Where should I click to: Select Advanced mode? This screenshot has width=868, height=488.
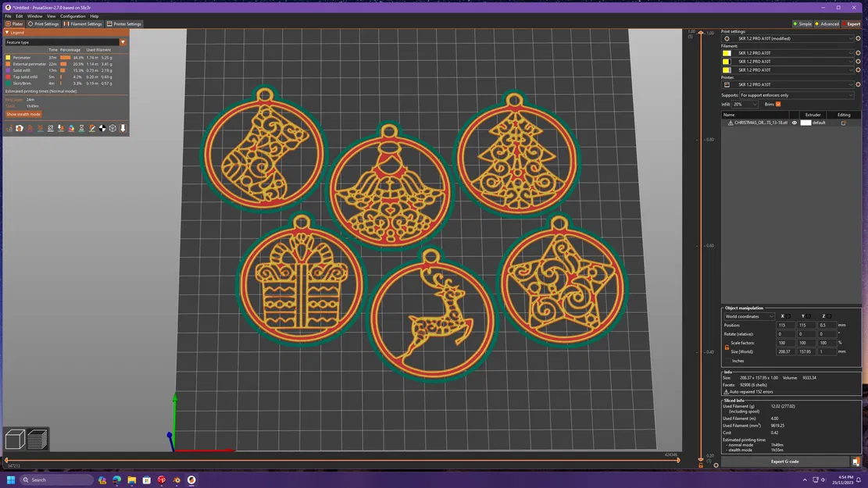tap(827, 23)
